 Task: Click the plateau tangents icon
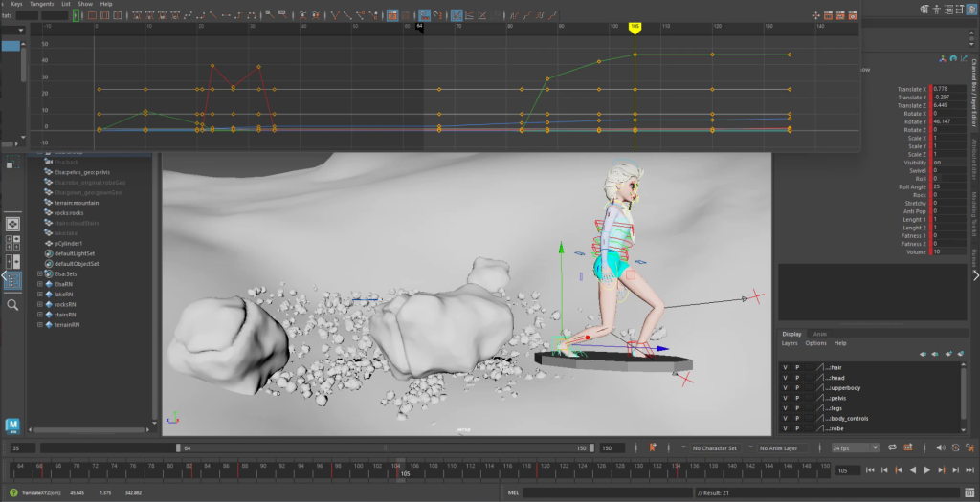[250, 15]
